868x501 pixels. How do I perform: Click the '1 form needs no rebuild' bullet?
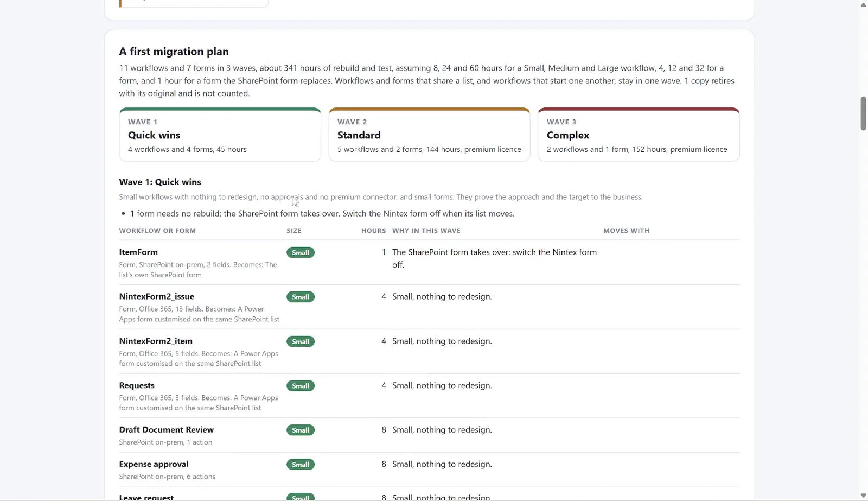coord(322,214)
